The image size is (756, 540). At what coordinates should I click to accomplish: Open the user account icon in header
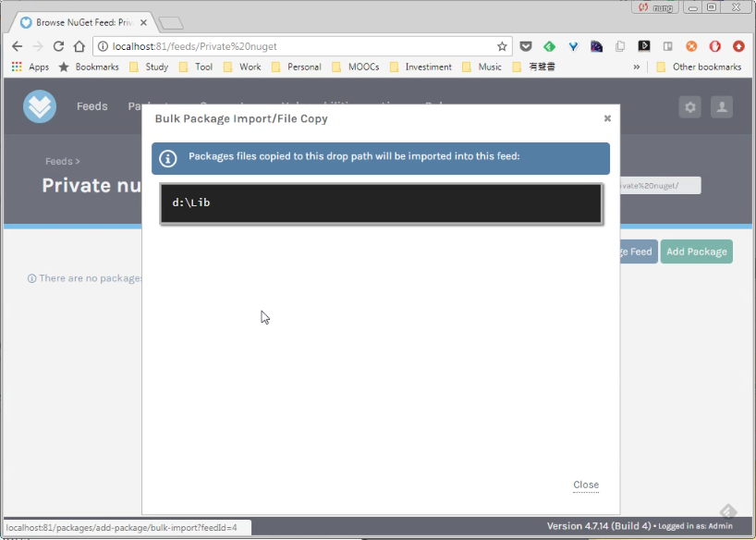pyautogui.click(x=722, y=106)
